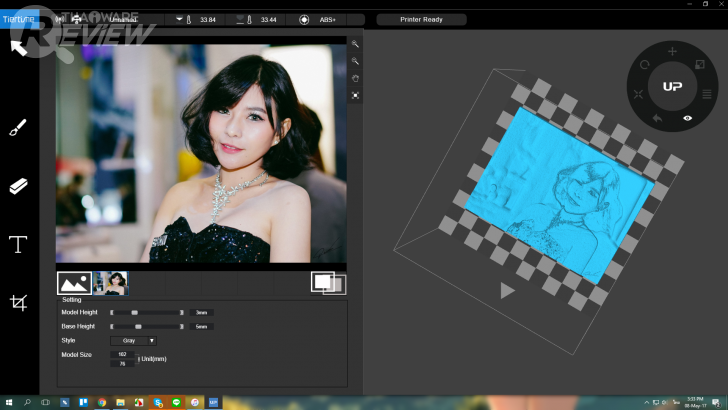Click the plus Add icon on wheel
Screen dimensions: 728x410
coord(672,52)
